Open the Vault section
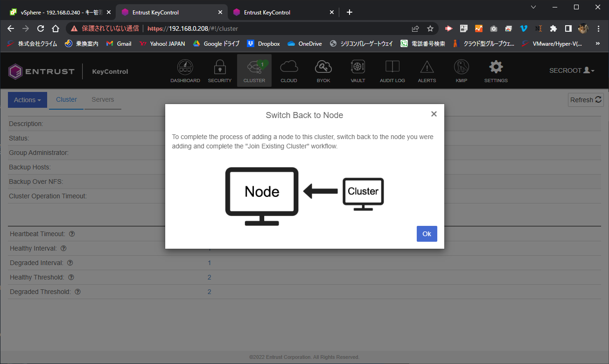Viewport: 609px width, 364px height. [357, 71]
